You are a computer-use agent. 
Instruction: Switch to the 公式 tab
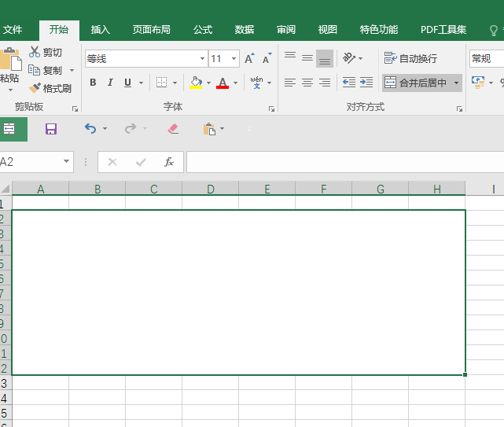click(203, 30)
